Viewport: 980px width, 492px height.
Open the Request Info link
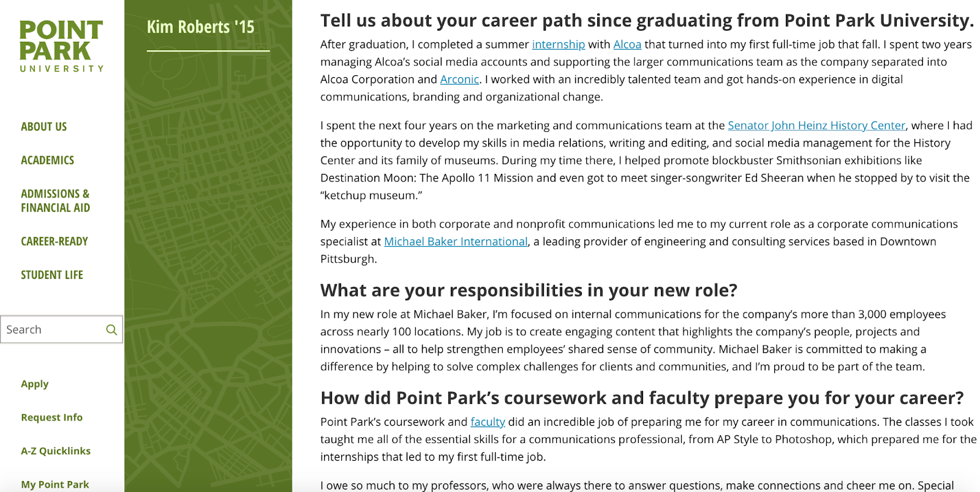click(x=52, y=417)
